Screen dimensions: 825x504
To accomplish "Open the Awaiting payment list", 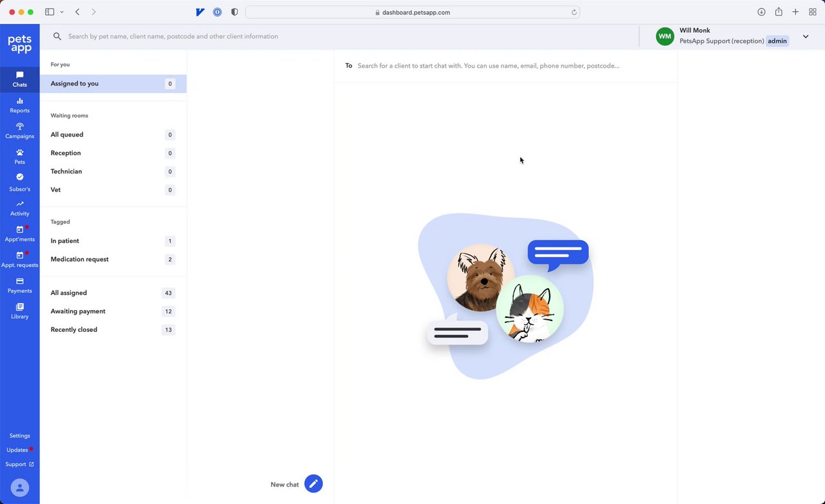I will point(113,311).
